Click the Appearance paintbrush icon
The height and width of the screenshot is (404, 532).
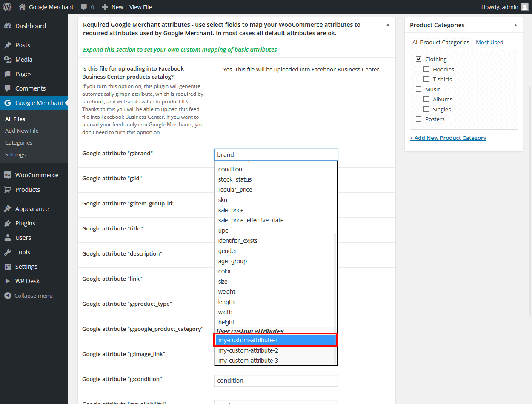(x=8, y=209)
